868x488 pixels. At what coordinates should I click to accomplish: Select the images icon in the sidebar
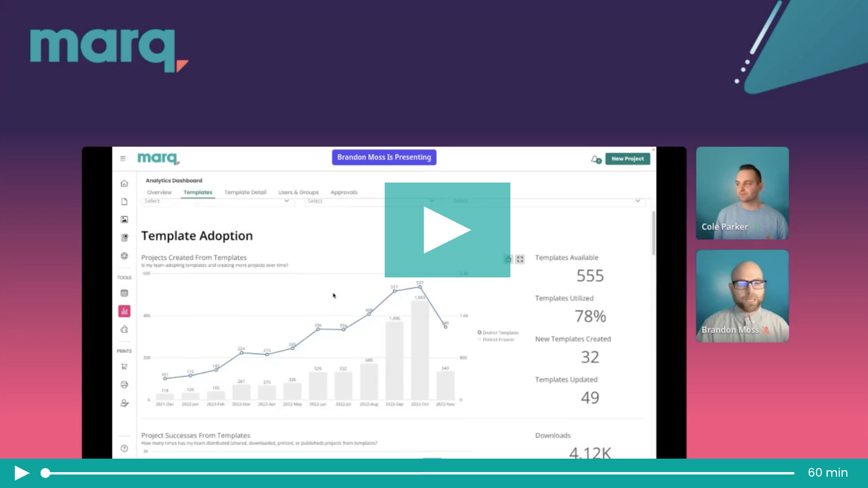click(124, 220)
